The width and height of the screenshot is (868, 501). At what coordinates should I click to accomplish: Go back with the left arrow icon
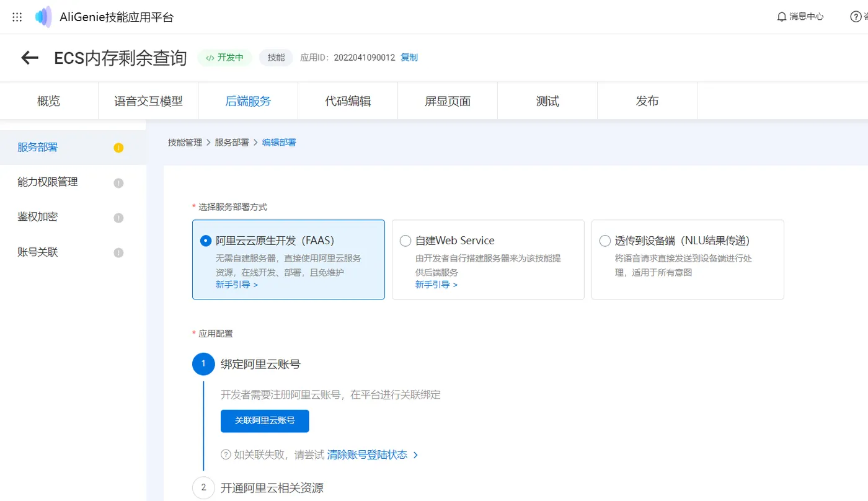[x=30, y=58]
